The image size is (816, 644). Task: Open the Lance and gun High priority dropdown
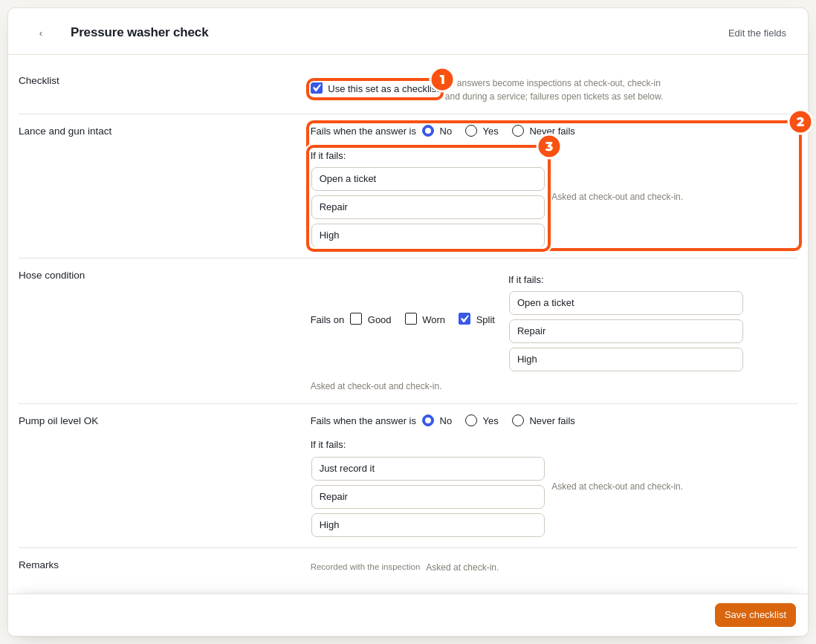[428, 235]
